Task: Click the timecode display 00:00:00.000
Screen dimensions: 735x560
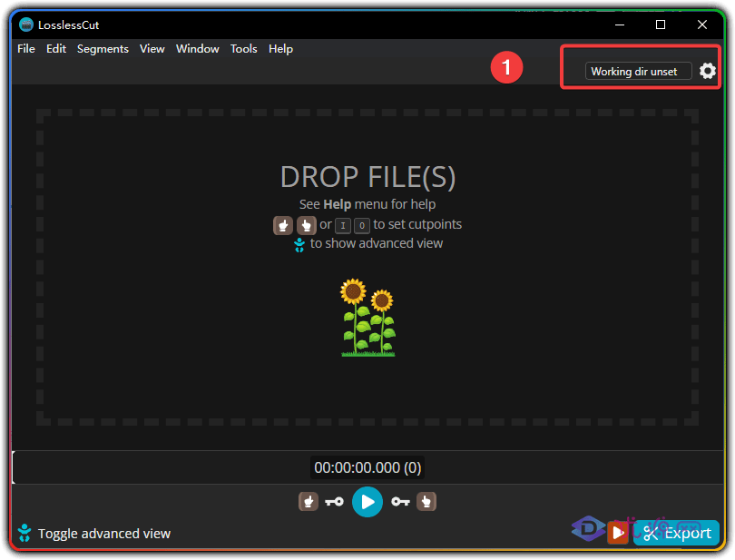Action: tap(367, 467)
